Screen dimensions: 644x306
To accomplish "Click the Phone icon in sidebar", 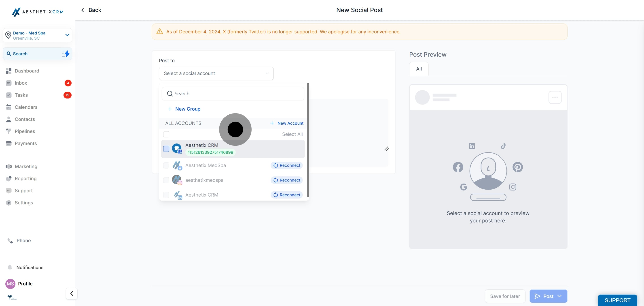I will pos(10,240).
